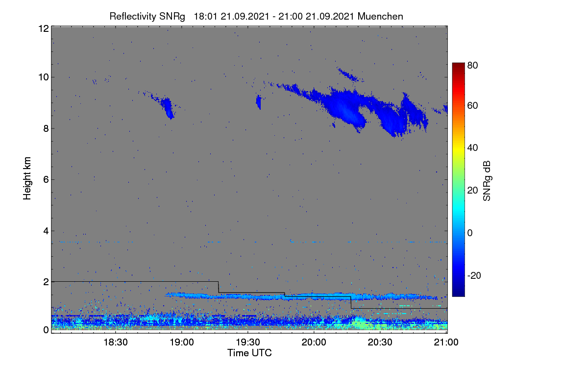This screenshot has height=392, width=588.
Task: Click the 'Time UTC' x-axis label
Action: pyautogui.click(x=249, y=353)
